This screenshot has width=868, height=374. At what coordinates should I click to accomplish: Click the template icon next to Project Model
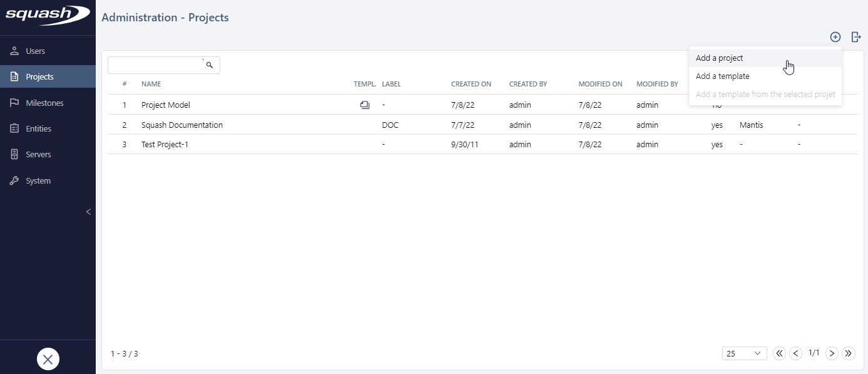click(x=365, y=105)
